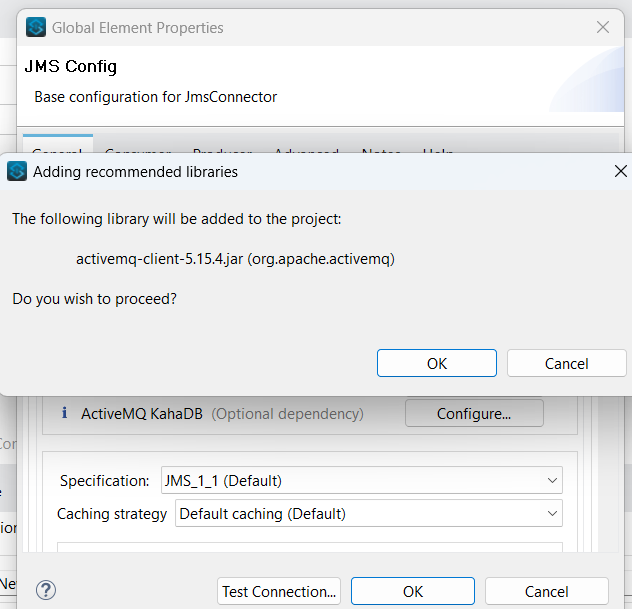
Task: Show the Notes tab
Action: (381, 150)
